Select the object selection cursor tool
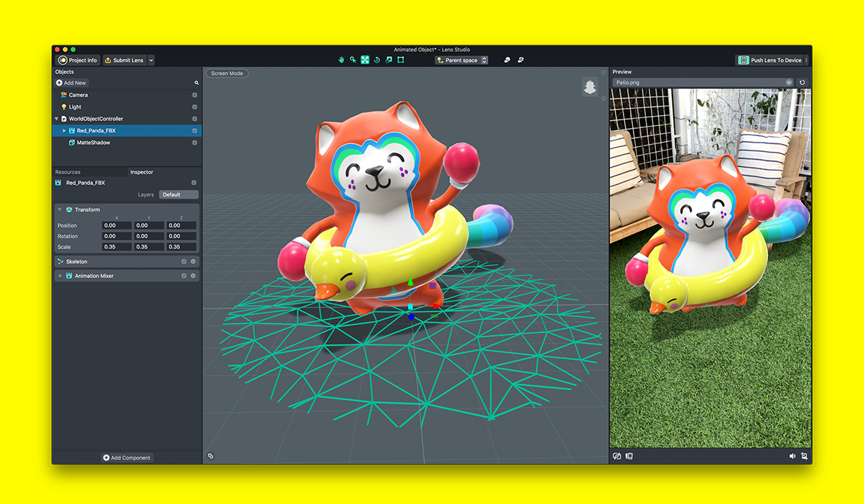The image size is (864, 504). [x=353, y=60]
